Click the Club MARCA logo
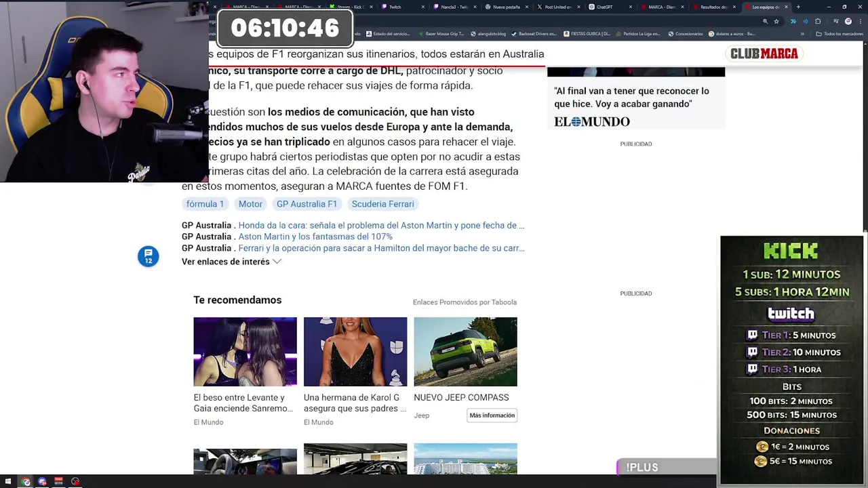 [764, 54]
